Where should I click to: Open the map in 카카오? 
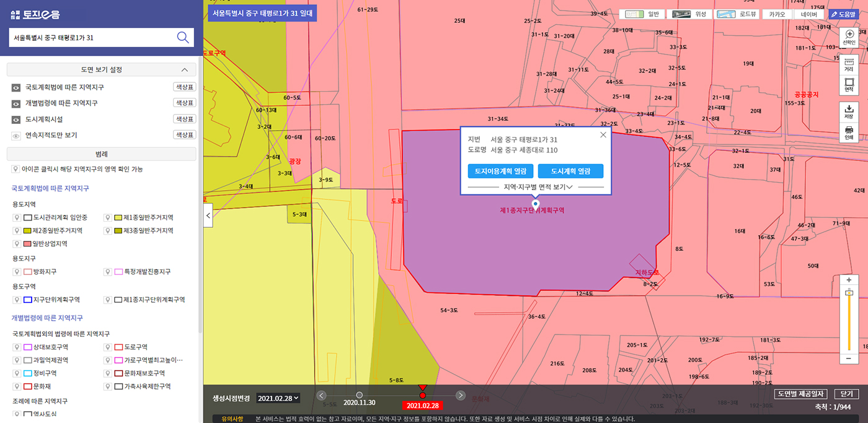click(x=777, y=14)
